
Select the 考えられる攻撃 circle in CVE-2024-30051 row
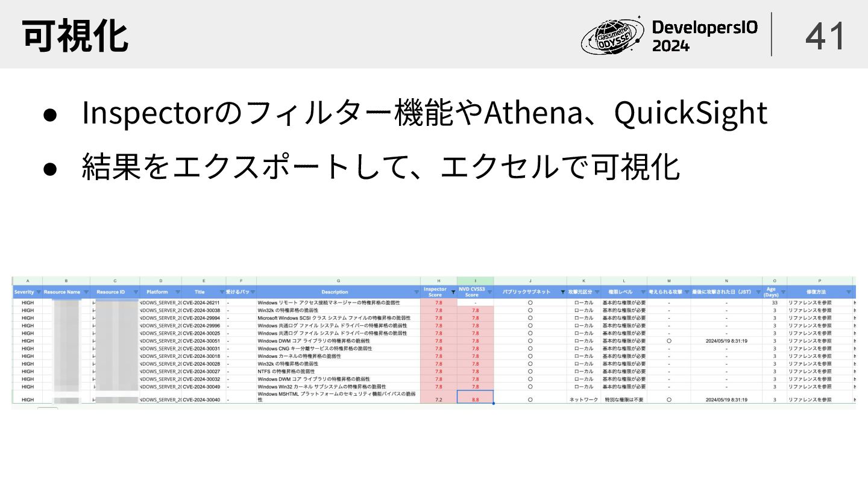[669, 340]
